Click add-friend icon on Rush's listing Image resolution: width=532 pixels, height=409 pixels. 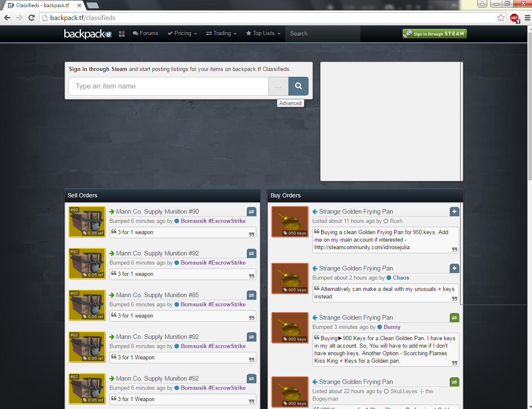point(454,212)
